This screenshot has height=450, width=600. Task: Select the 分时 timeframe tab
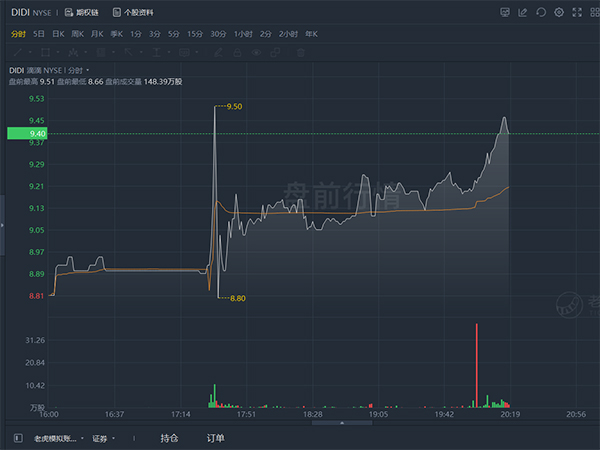click(x=18, y=34)
